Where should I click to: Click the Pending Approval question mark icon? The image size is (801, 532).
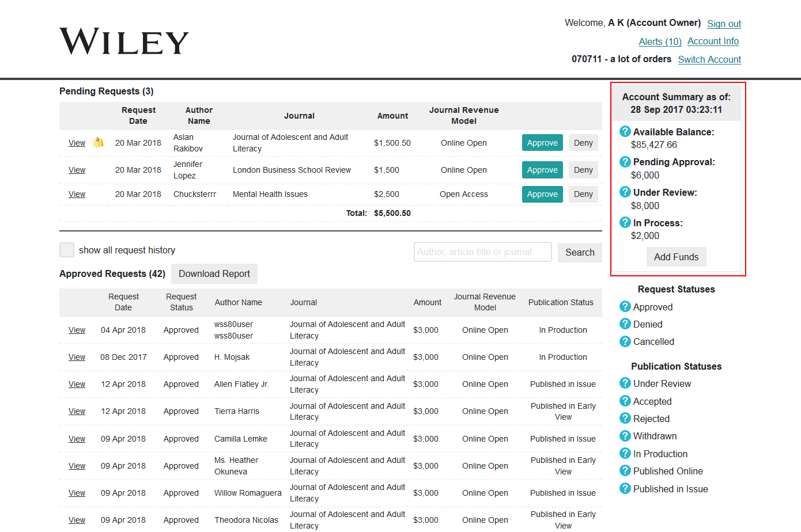pos(625,162)
